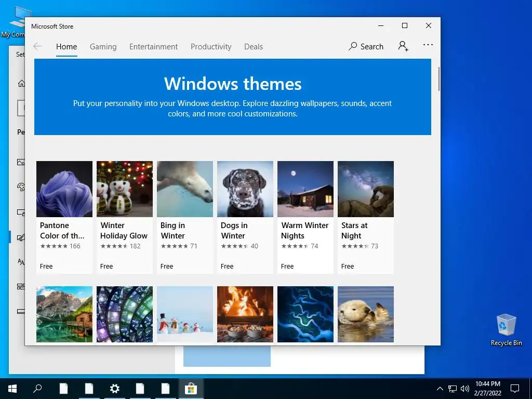The width and height of the screenshot is (532, 399).
Task: Open the Entertainment tab
Action: 153,46
